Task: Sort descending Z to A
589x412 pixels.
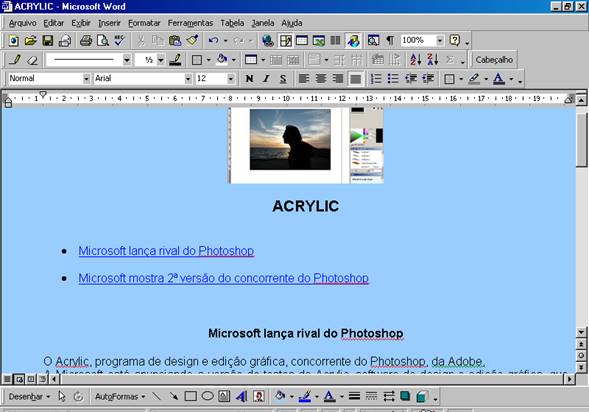Action: [432, 60]
